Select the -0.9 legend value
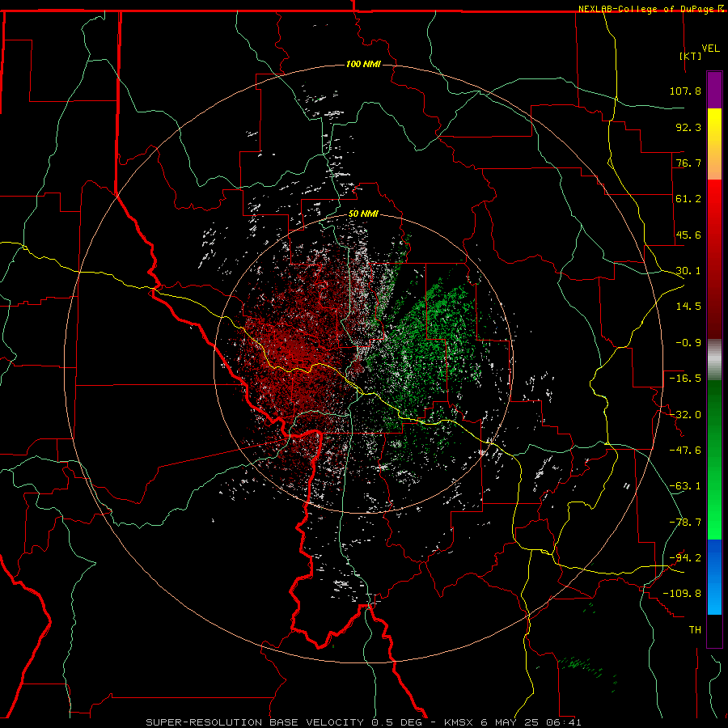This screenshot has height=728, width=728. click(x=688, y=343)
